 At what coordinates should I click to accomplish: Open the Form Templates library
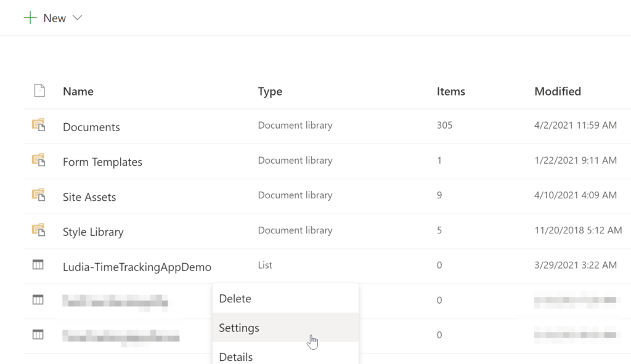(102, 162)
